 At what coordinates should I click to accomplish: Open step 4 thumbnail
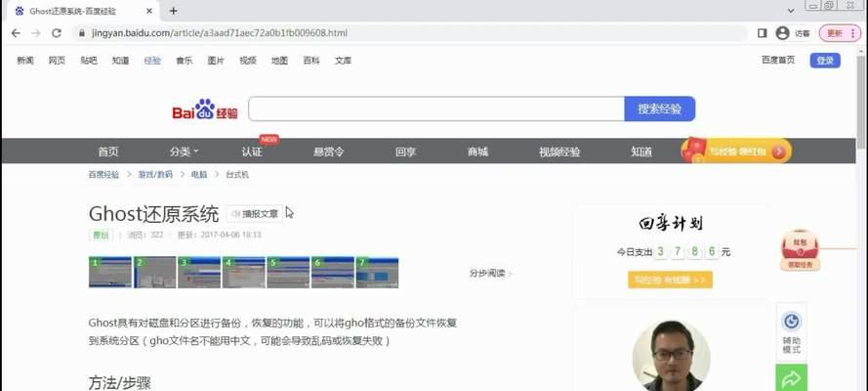[x=243, y=273]
